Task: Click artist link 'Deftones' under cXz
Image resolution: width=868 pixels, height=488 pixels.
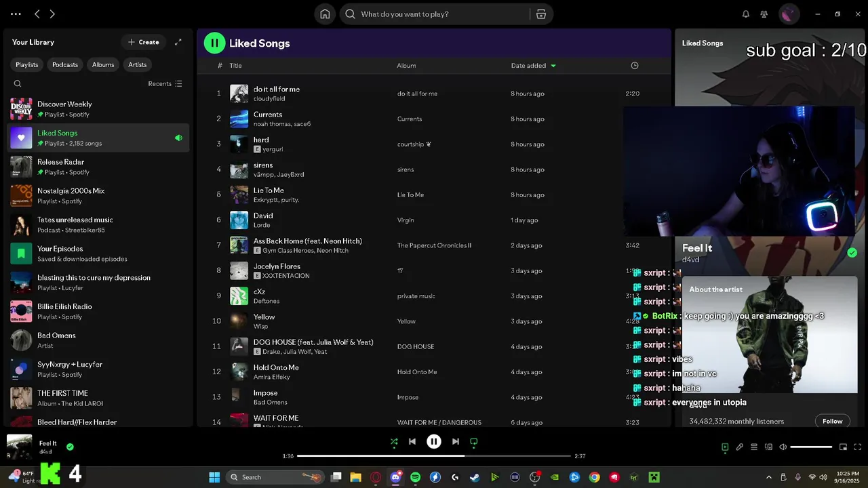Action: (x=267, y=301)
